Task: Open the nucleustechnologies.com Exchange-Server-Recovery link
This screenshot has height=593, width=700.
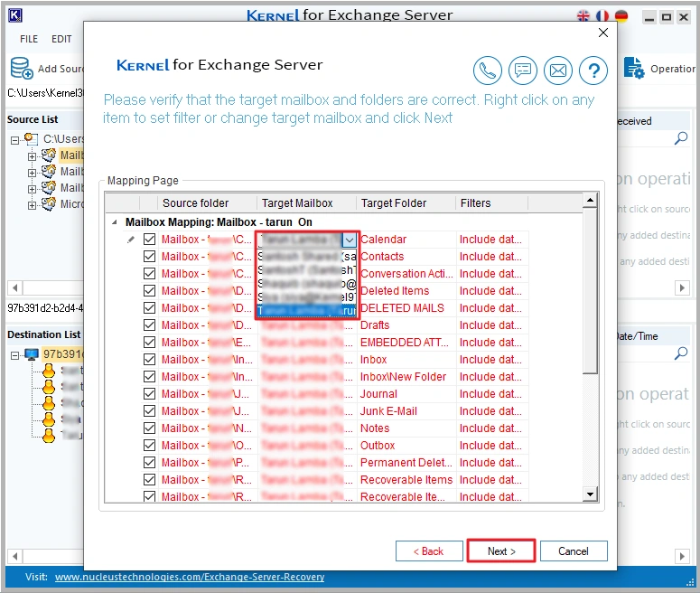Action: click(190, 577)
